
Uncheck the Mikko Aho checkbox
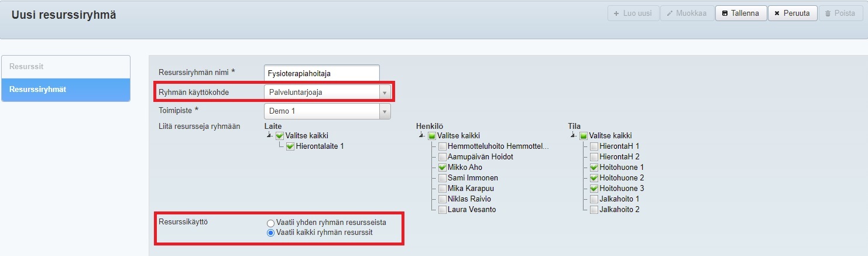[442, 168]
